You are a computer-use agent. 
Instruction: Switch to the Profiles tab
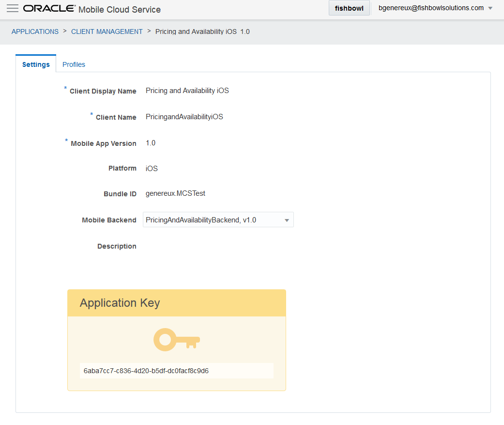(x=74, y=64)
